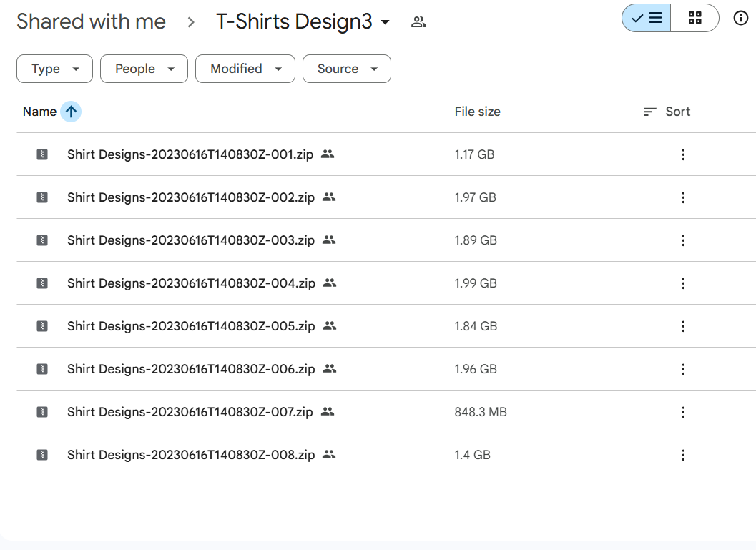Screen dimensions: 756x550
Task: Select Shirt Designs-20230616T140830Z-008.zip file name
Action: [x=191, y=455]
